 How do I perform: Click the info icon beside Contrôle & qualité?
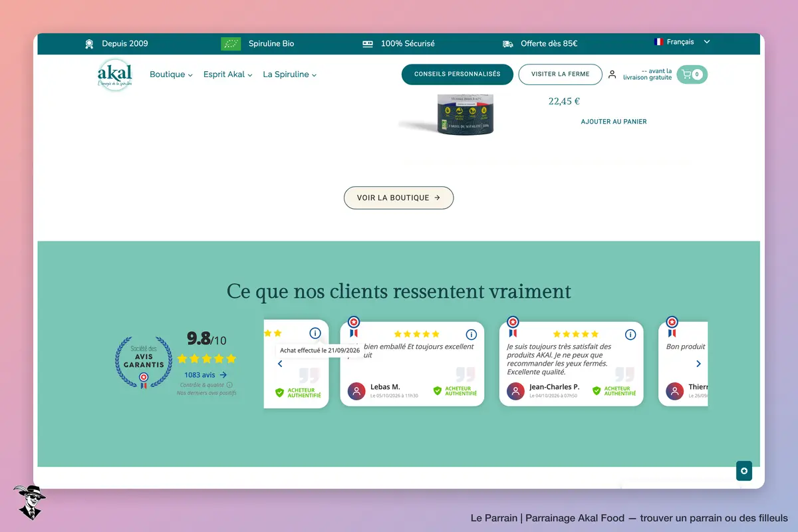(229, 385)
